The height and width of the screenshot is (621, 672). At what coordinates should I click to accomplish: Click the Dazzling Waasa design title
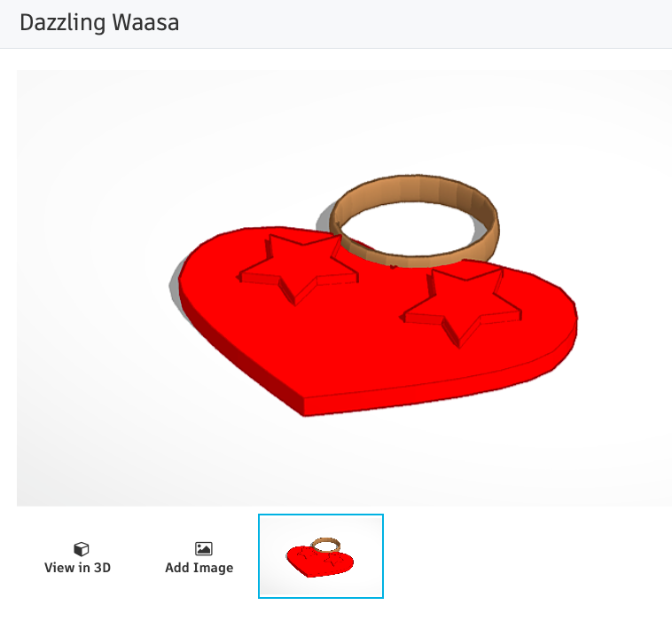tap(99, 22)
